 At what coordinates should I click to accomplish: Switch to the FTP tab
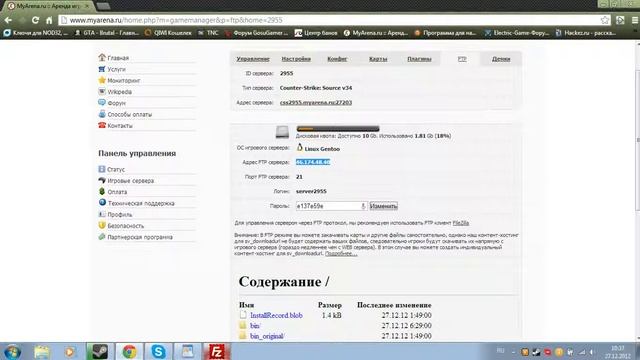(x=462, y=59)
